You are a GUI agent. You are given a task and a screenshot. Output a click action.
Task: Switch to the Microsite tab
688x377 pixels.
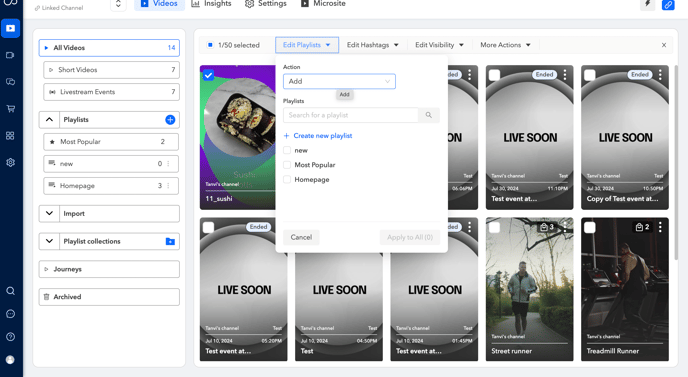pos(323,4)
